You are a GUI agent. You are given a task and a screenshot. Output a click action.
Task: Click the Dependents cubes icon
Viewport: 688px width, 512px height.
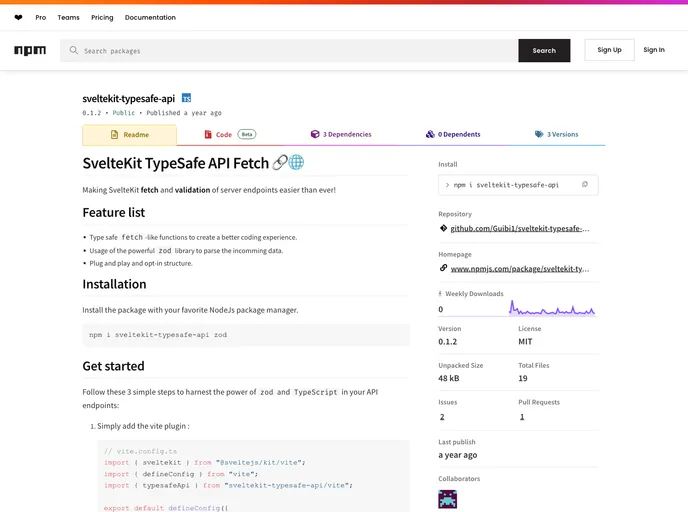430,134
